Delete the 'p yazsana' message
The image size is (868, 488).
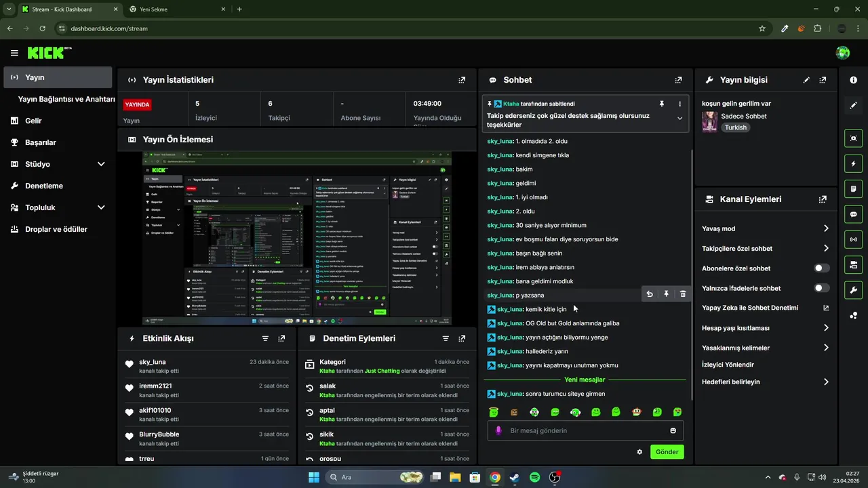pos(683,294)
